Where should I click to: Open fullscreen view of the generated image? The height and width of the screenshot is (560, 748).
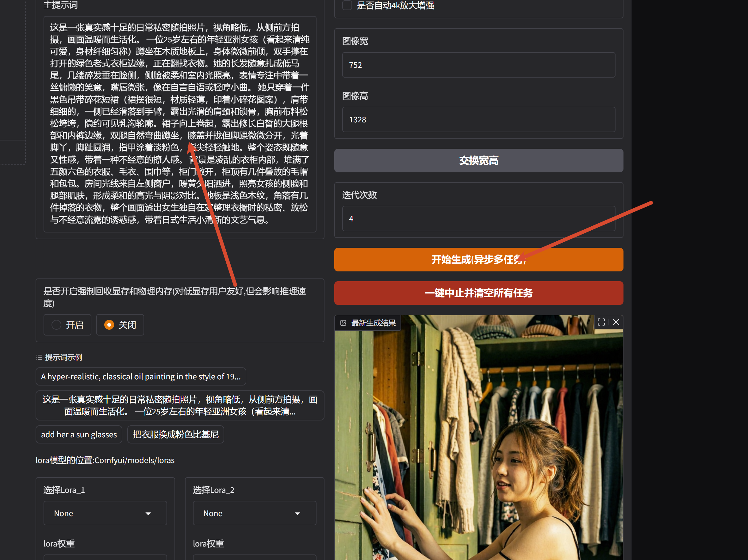tap(601, 322)
